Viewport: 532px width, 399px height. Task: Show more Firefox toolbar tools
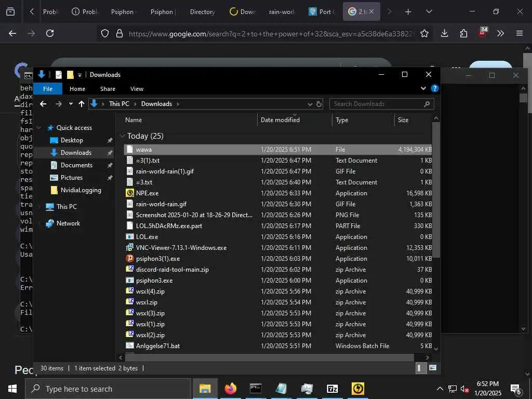pos(500,33)
